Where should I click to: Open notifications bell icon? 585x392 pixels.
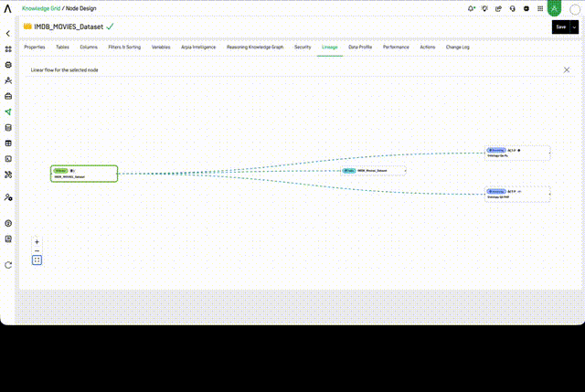[x=472, y=8]
